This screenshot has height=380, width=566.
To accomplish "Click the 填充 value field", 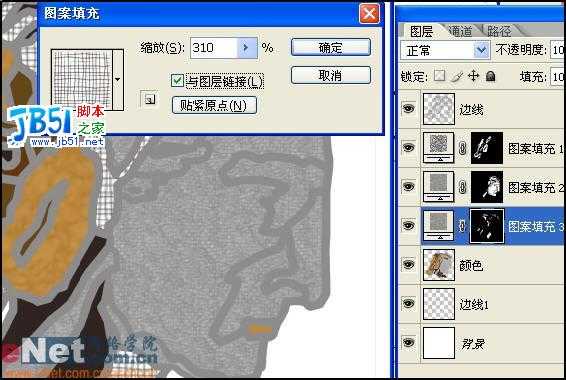I will 558,77.
